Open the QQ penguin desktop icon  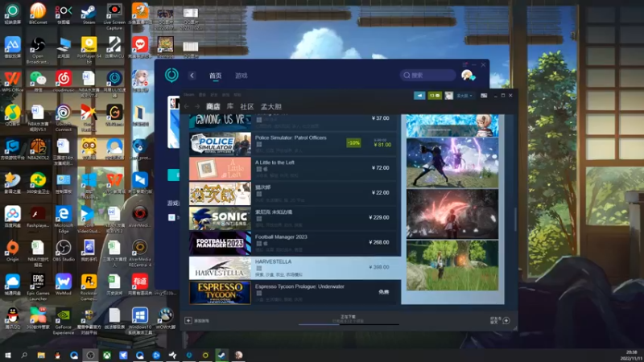(x=12, y=319)
